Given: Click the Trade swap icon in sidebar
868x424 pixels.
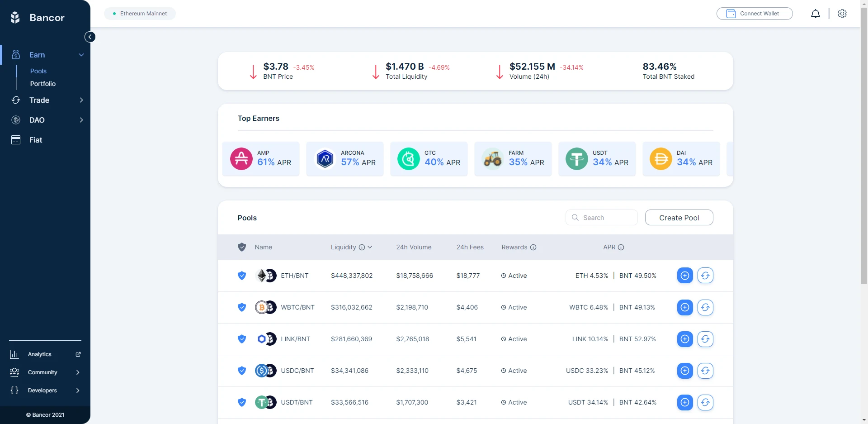Looking at the screenshot, I should pos(16,100).
